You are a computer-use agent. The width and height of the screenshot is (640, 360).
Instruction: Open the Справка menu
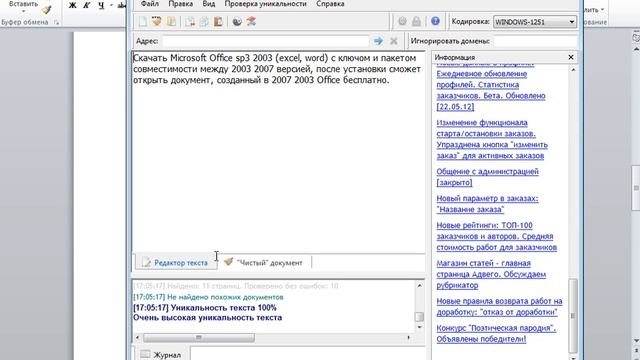330,4
